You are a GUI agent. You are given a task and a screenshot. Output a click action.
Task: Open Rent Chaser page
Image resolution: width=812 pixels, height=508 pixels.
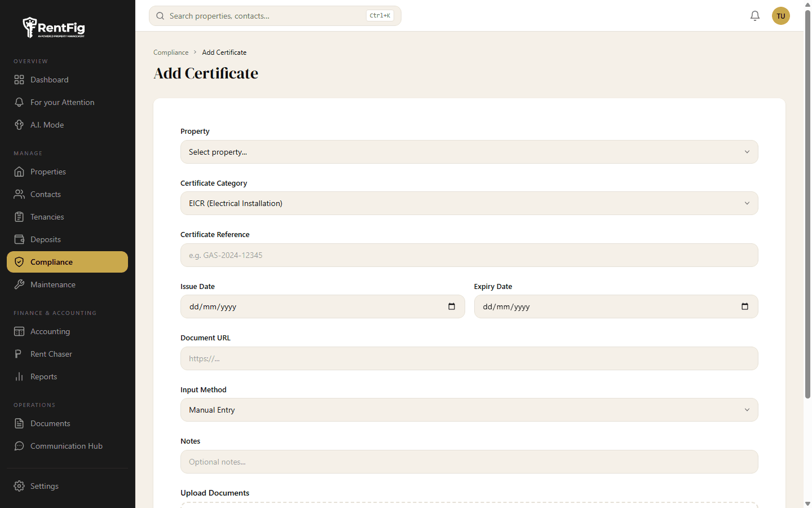[x=67, y=354]
